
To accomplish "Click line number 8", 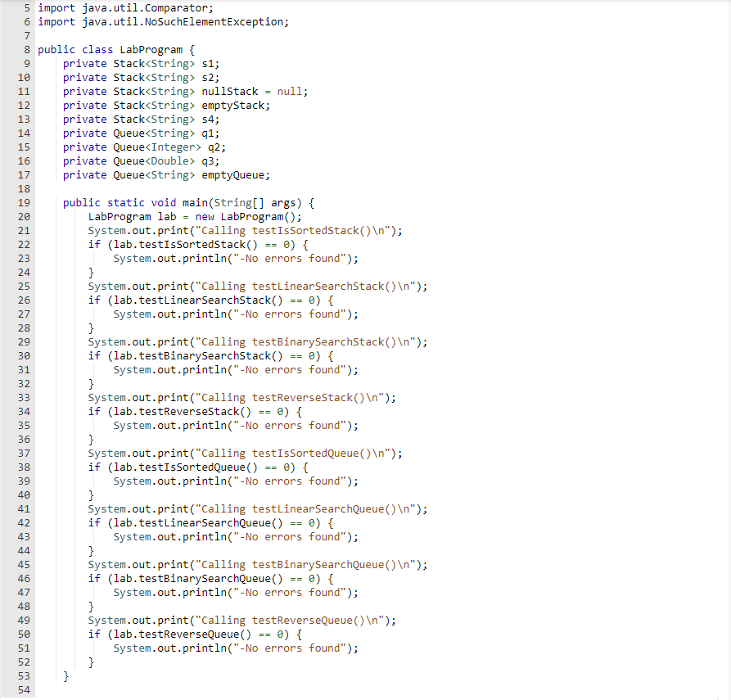I will click(x=25, y=49).
